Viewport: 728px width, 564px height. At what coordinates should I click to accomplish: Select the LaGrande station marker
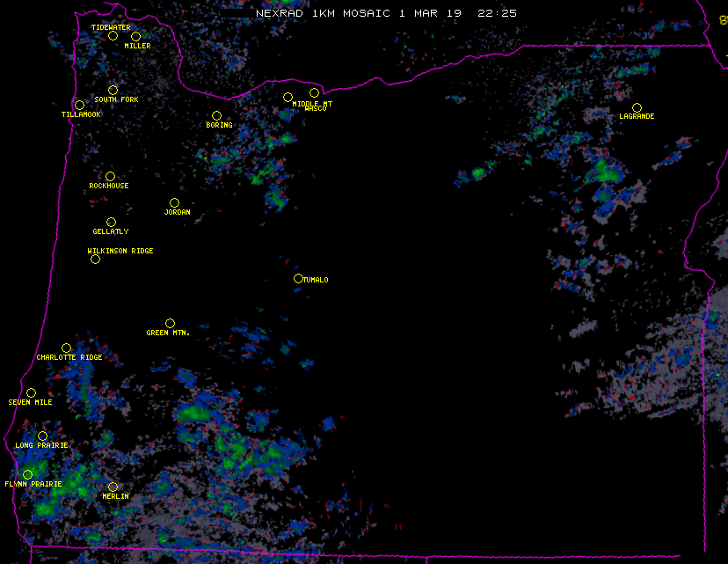(637, 107)
